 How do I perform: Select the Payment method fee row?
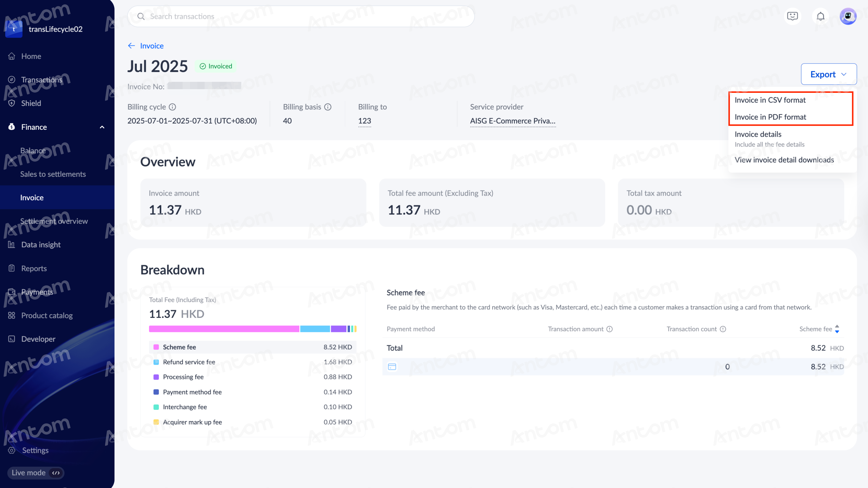pos(253,392)
